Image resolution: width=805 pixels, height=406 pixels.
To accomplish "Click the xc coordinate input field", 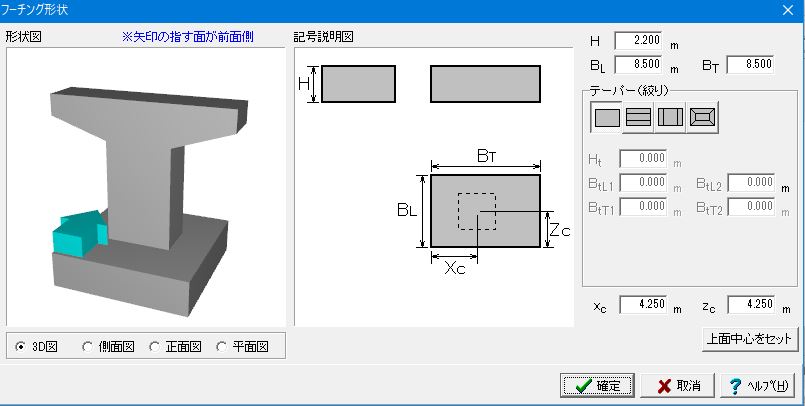I will pos(643,304).
